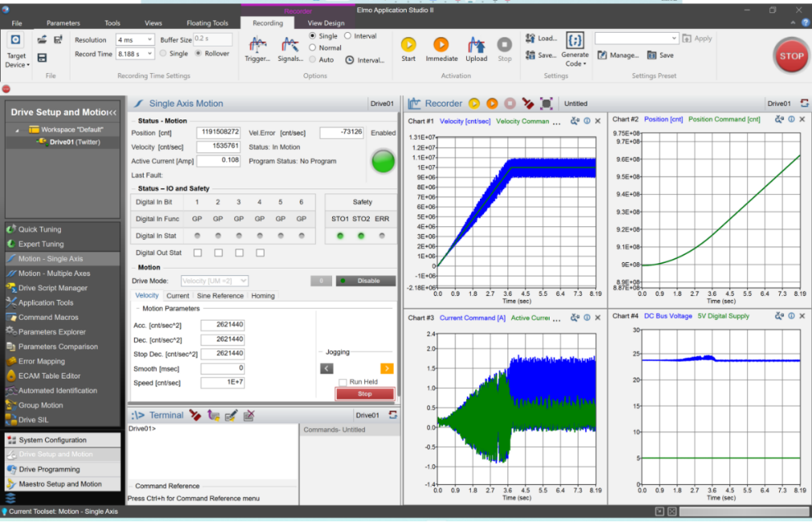
Task: Select the Normal trigger radio button
Action: tap(312, 47)
